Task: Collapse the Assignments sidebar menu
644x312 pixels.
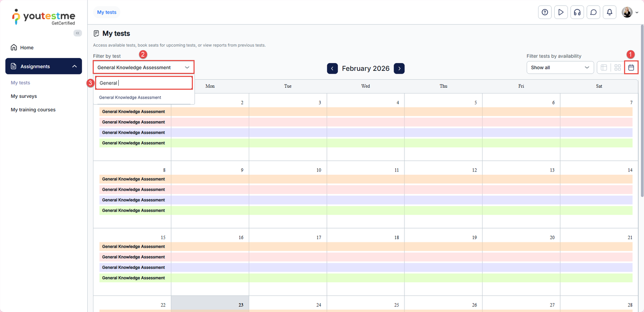Action: [x=74, y=66]
